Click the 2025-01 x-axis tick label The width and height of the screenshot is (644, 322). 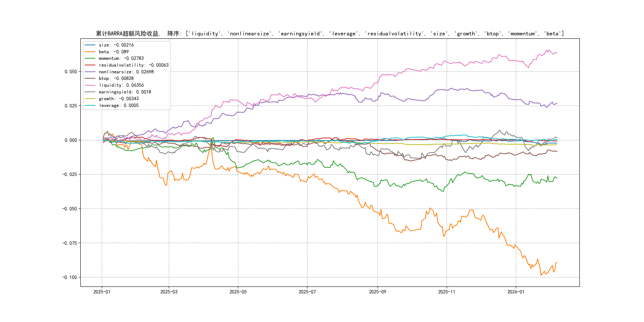click(102, 292)
